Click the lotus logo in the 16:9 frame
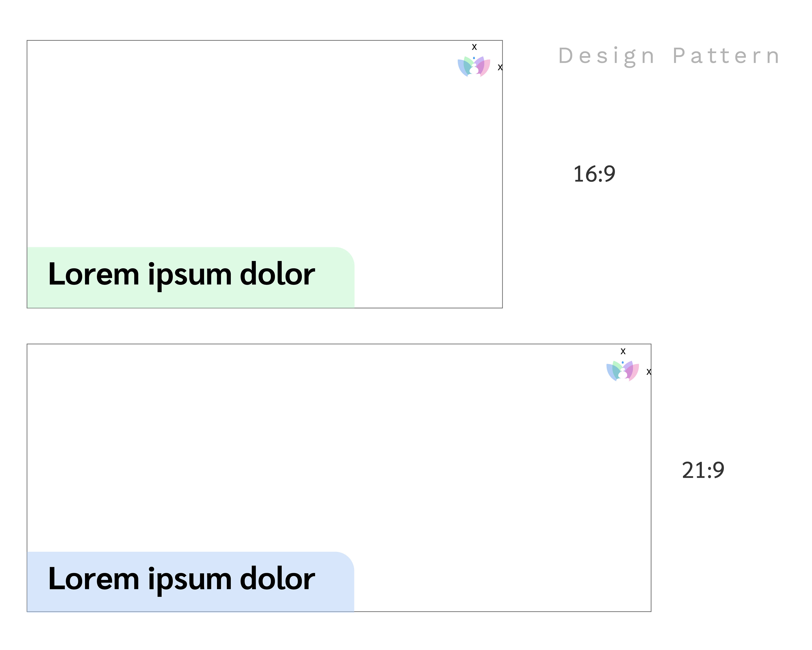Screen dimensions: 812x650 [x=474, y=67]
